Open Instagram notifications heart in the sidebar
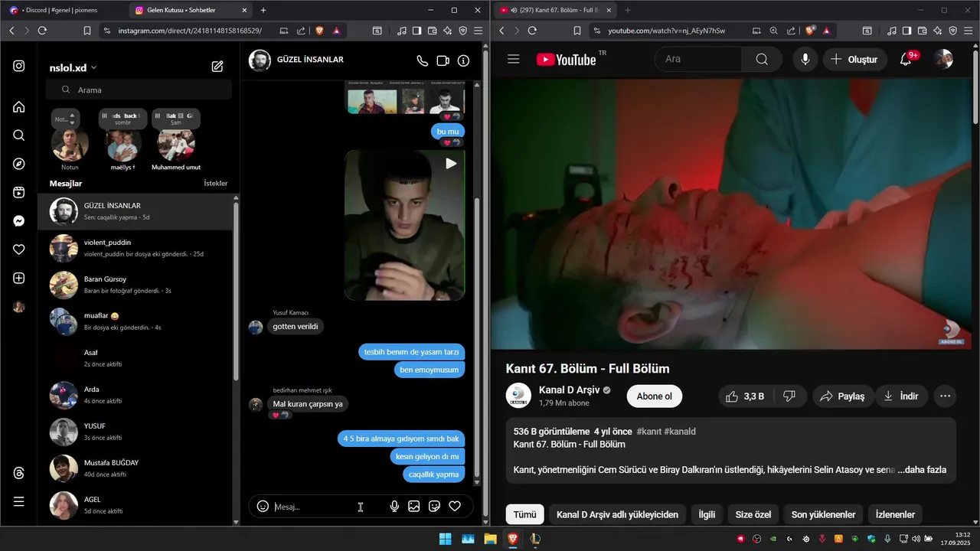 coord(19,249)
